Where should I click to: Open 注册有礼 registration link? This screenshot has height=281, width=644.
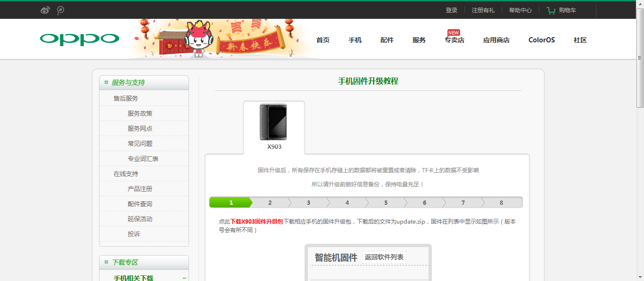coord(483,10)
